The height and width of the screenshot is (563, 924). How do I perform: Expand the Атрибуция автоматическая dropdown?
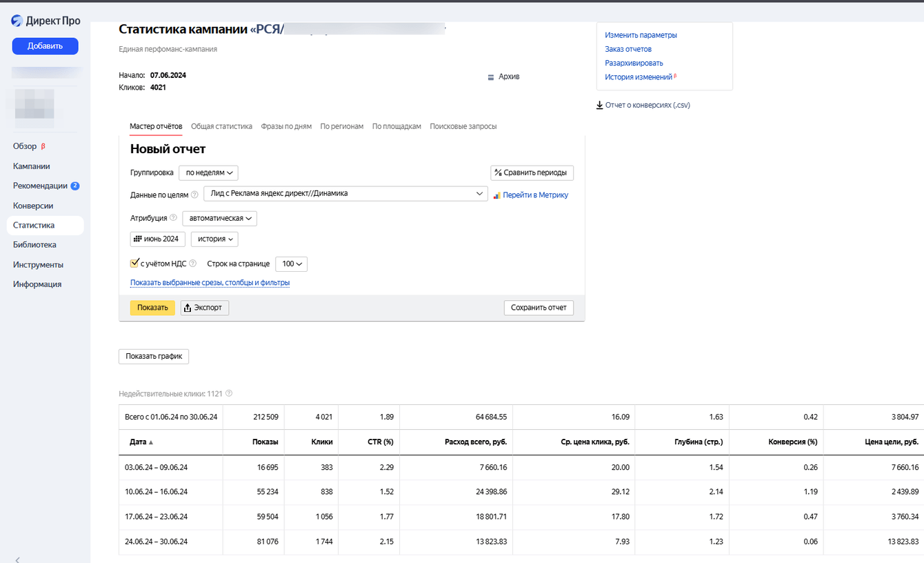click(x=219, y=218)
